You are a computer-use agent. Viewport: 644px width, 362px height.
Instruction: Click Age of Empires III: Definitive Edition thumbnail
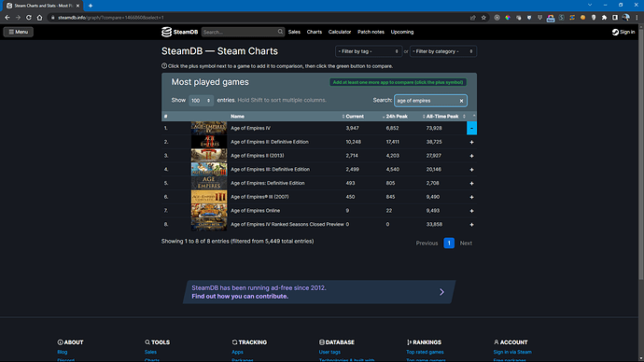[x=209, y=169]
